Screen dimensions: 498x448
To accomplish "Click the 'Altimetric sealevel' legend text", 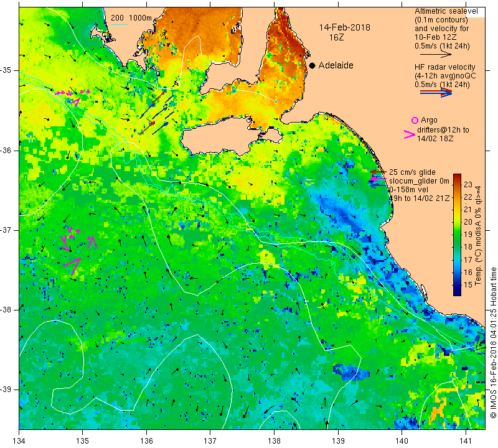I will pos(446,11).
